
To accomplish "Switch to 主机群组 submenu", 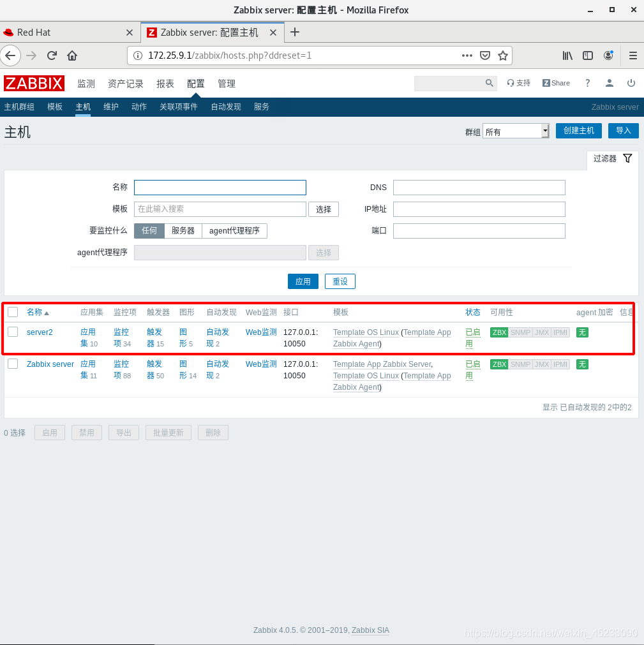I will [x=19, y=107].
